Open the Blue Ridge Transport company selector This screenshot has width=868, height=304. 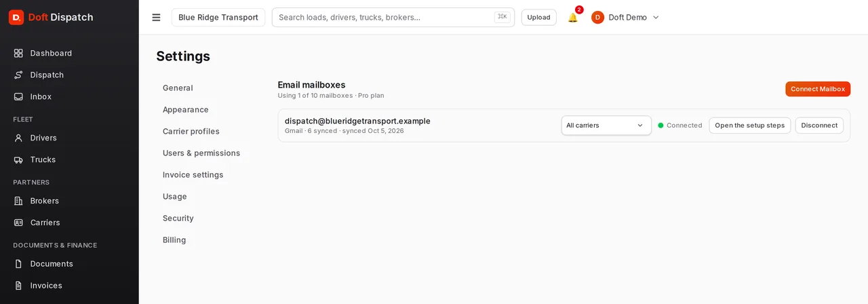[x=218, y=17]
